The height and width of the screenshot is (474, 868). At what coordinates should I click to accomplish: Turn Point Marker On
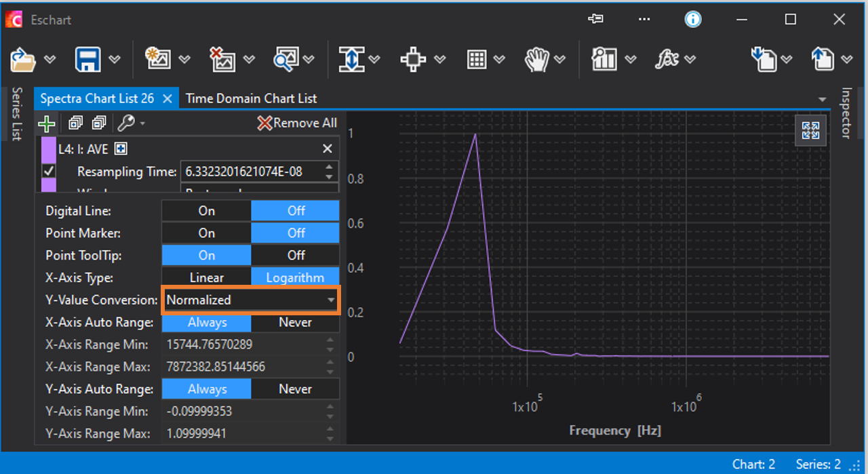coord(206,233)
